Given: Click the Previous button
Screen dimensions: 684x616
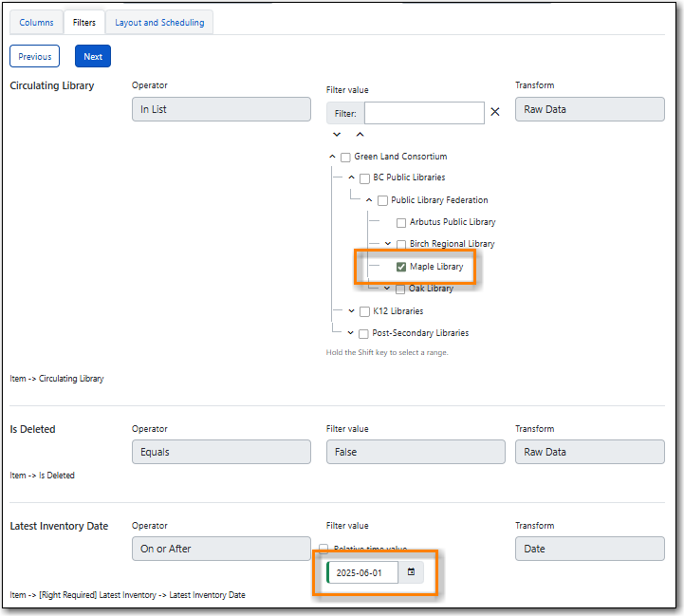Looking at the screenshot, I should click(34, 57).
